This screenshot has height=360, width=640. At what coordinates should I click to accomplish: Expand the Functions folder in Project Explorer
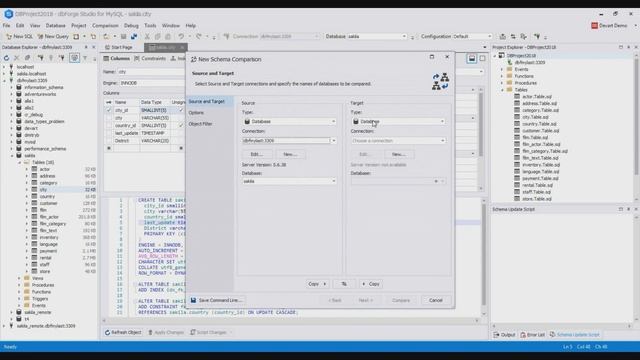tap(502, 76)
